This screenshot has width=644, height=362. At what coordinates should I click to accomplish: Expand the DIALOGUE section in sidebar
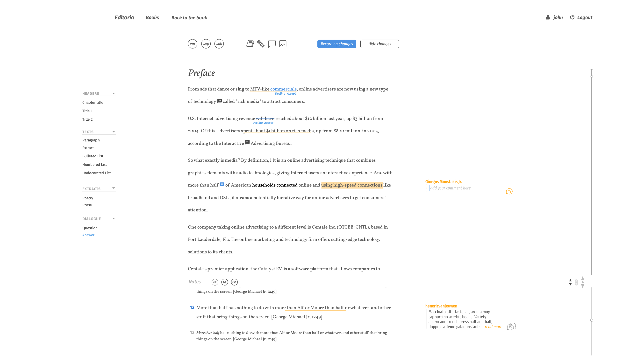coord(113,218)
